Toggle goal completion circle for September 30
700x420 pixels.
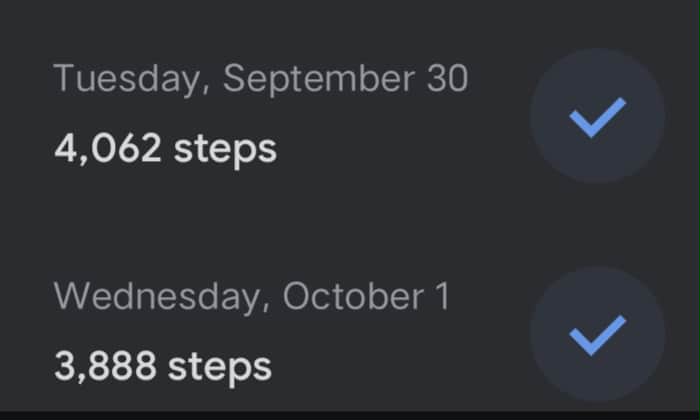tap(597, 116)
